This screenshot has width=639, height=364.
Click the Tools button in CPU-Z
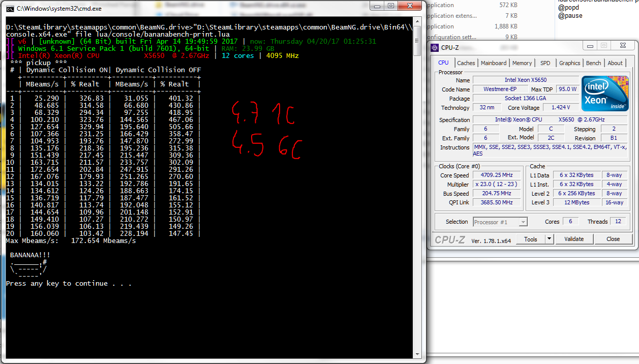531,239
